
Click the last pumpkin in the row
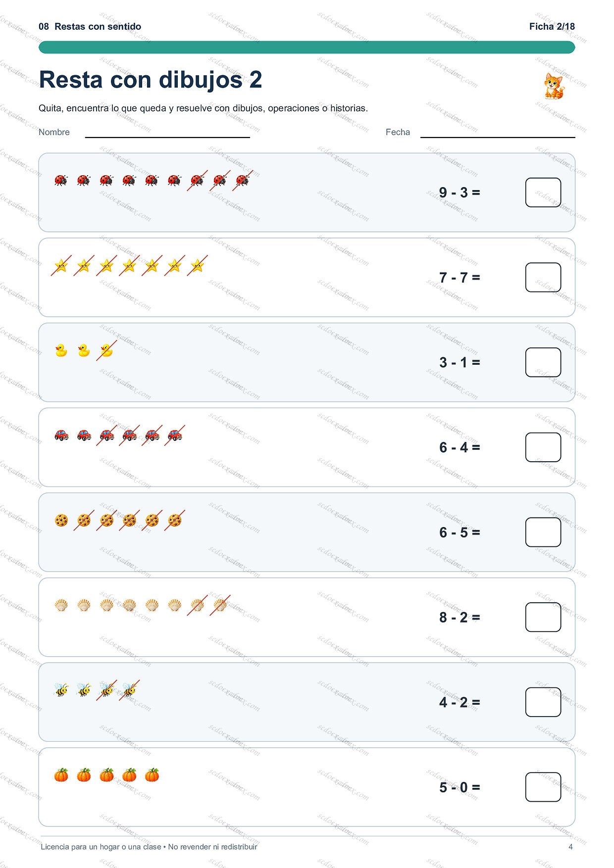[152, 775]
